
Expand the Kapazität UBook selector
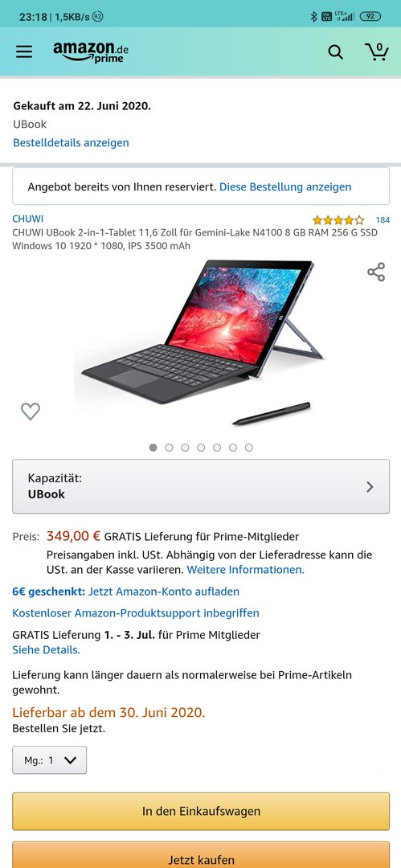[x=201, y=486]
